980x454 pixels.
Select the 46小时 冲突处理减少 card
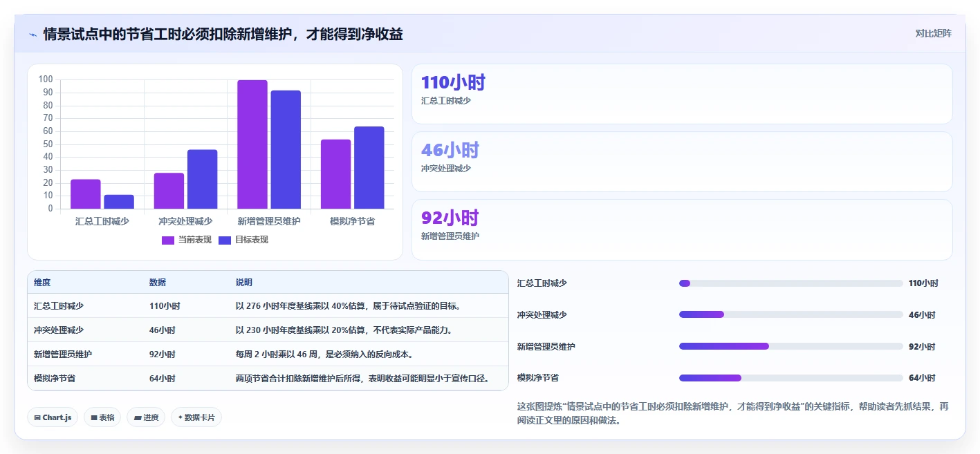coord(682,162)
